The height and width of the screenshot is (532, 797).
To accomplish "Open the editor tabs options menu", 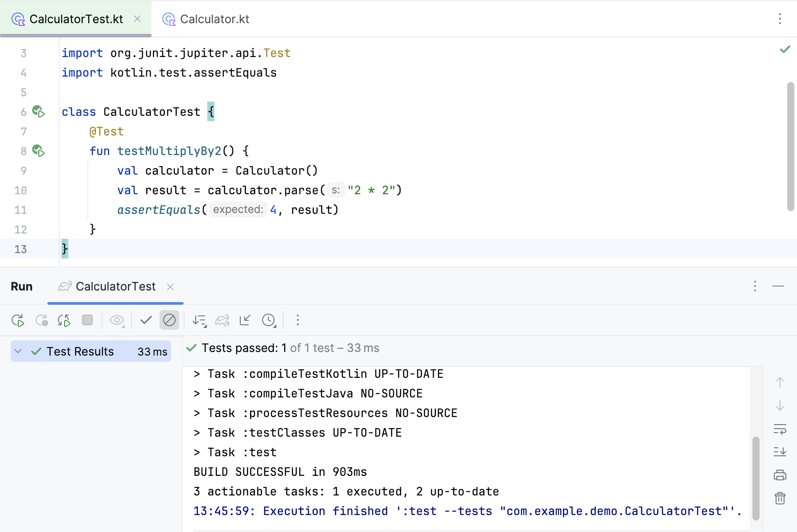I will click(x=779, y=19).
